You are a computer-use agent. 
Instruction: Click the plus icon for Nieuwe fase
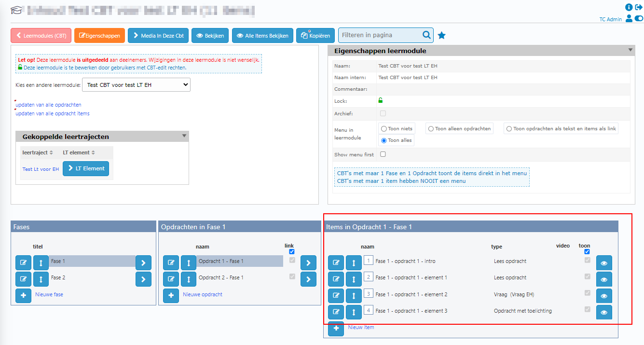[23, 295]
